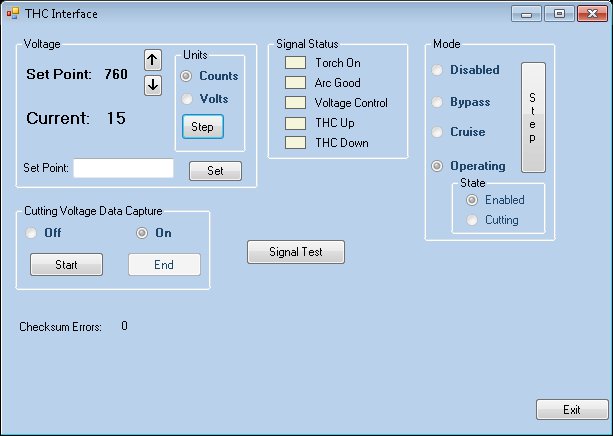Click the Torch On status indicator
Viewport: 613px width, 436px height.
pyautogui.click(x=296, y=63)
